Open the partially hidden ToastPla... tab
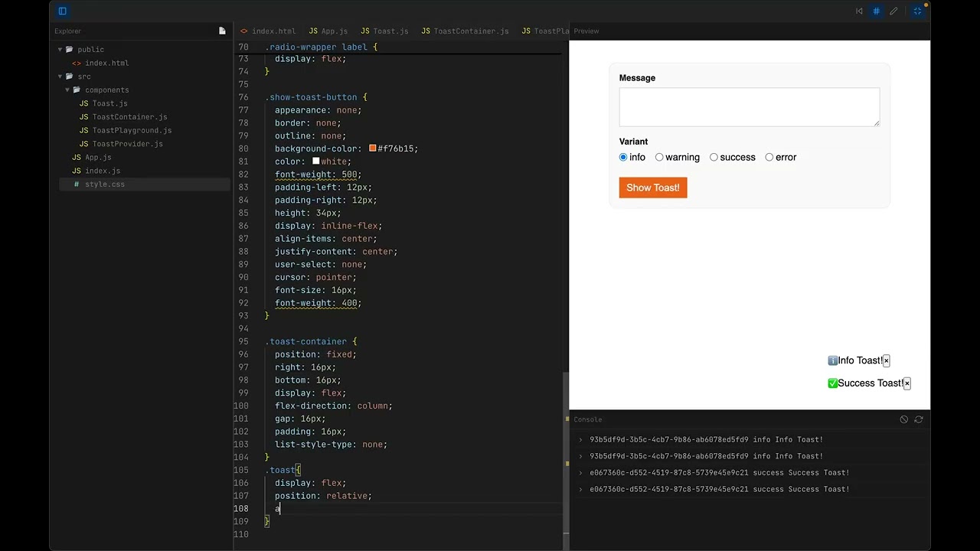980x551 pixels. click(546, 31)
